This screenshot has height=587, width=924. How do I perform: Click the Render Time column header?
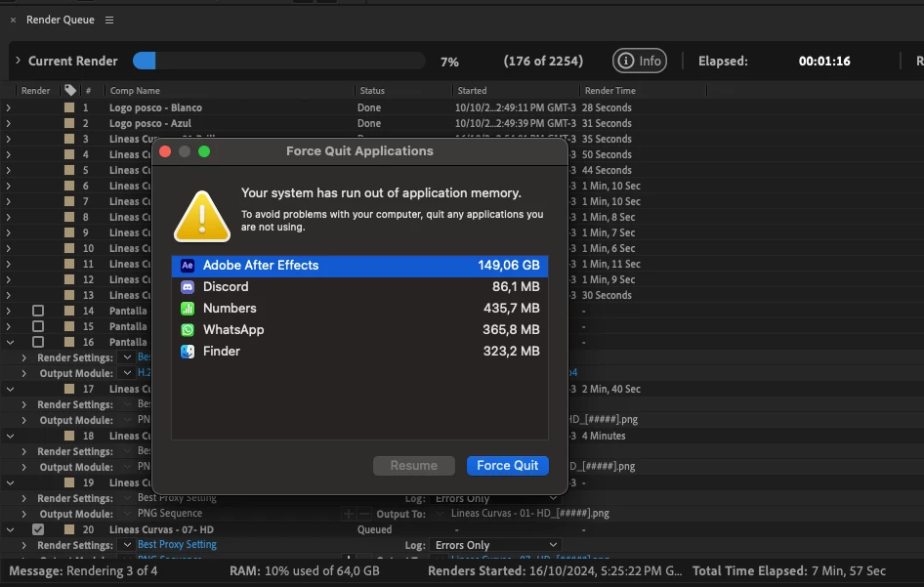609,90
